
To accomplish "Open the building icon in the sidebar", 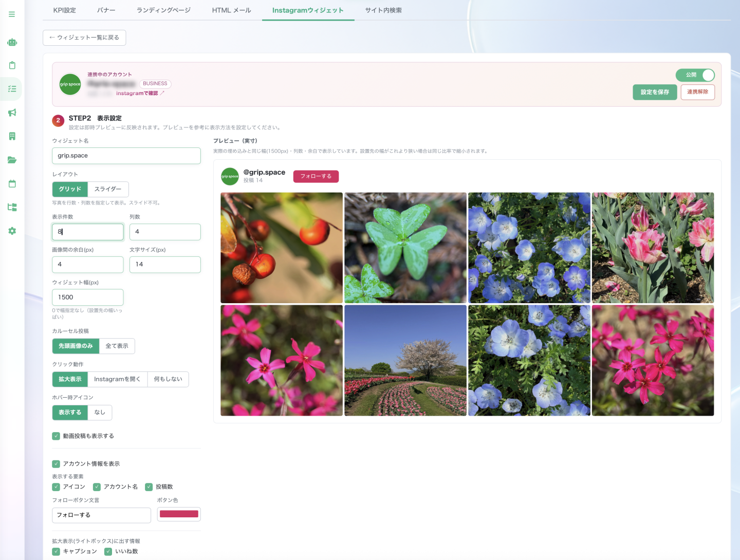I will click(12, 136).
